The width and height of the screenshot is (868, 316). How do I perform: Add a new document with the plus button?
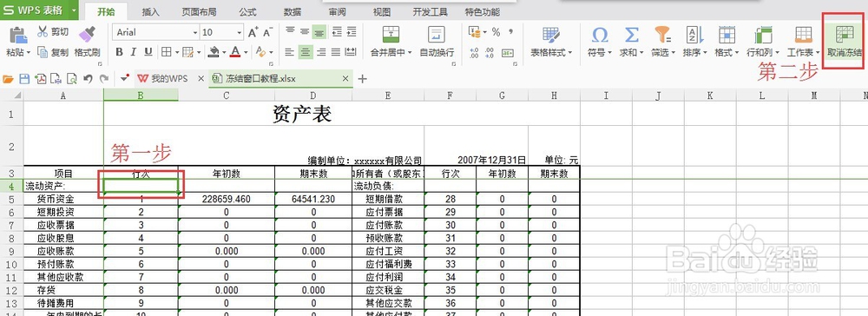point(362,79)
